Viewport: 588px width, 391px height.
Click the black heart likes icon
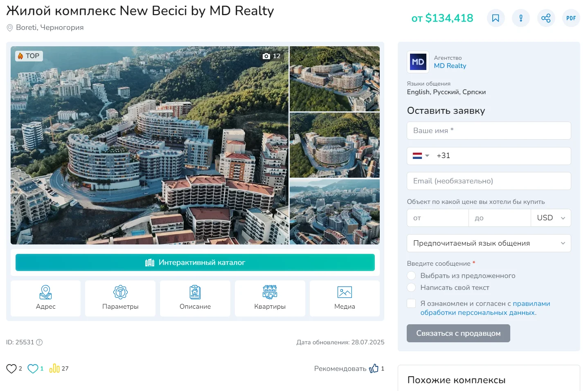coord(11,368)
